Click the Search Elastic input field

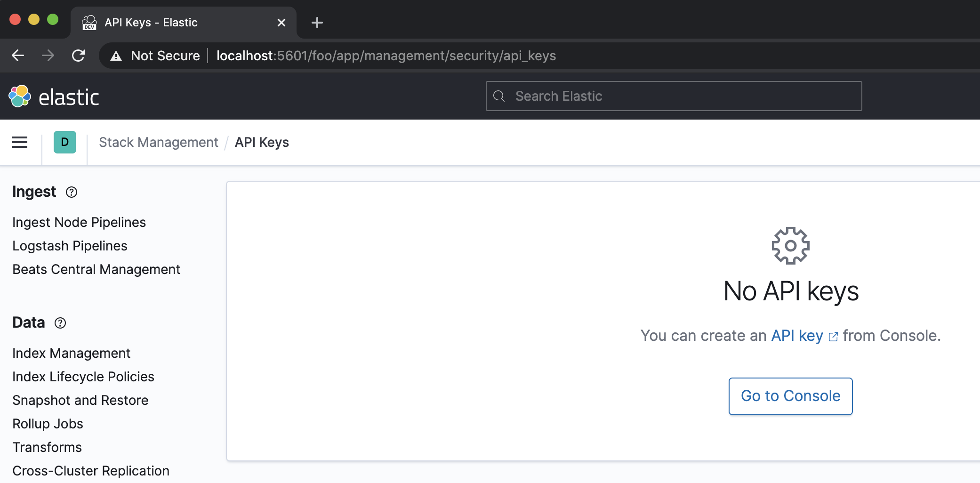click(674, 96)
